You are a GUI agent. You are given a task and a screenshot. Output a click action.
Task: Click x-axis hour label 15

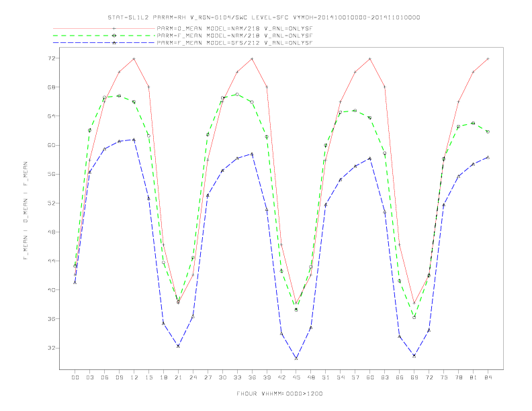click(x=148, y=377)
